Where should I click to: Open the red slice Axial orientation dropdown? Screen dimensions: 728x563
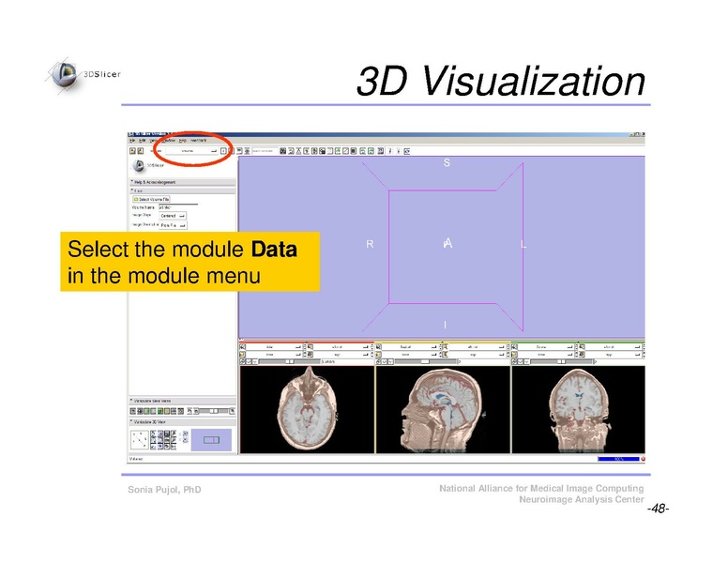274,347
